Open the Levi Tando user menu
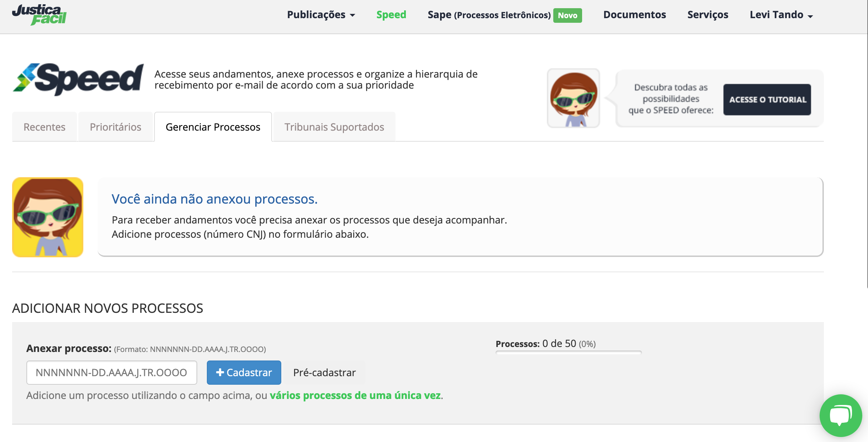 pos(781,15)
